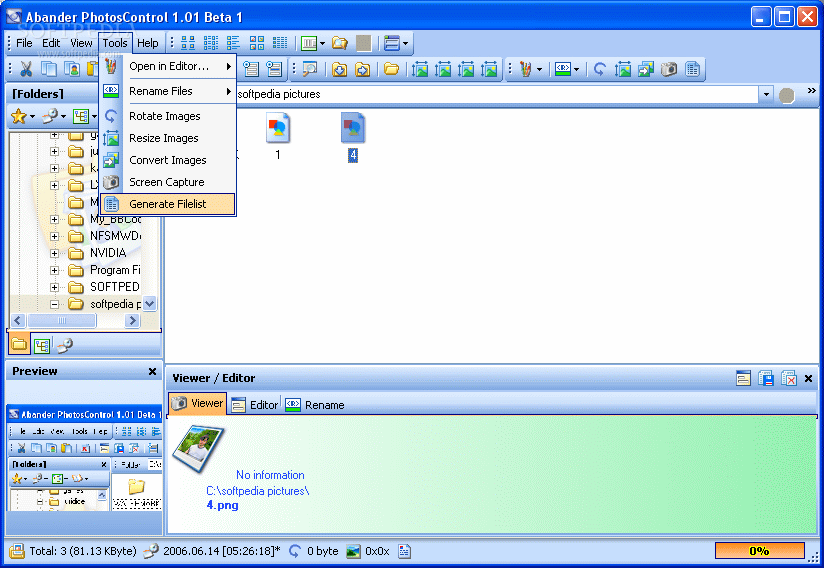Close the Viewer / Editor panel
The width and height of the screenshot is (824, 568).
[x=809, y=378]
